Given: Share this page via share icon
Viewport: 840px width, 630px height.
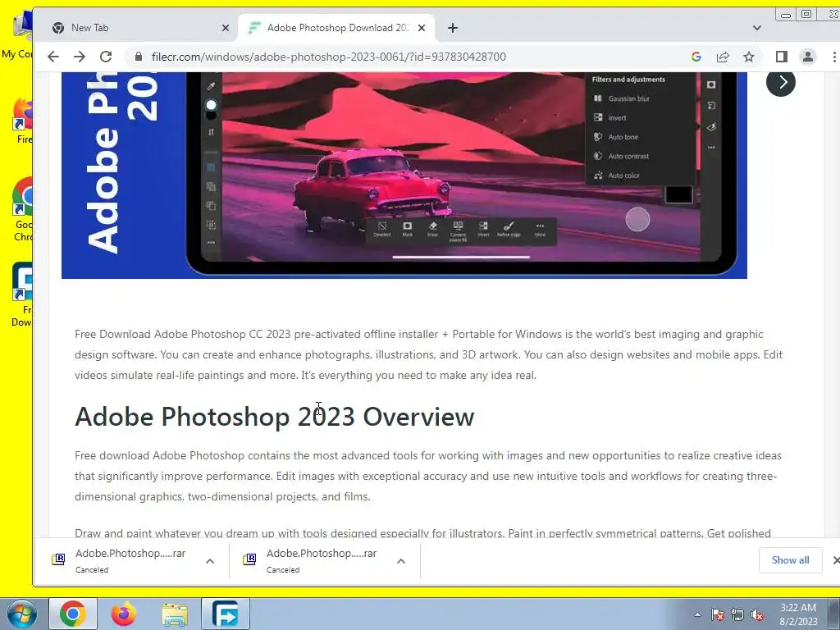Looking at the screenshot, I should [x=723, y=57].
